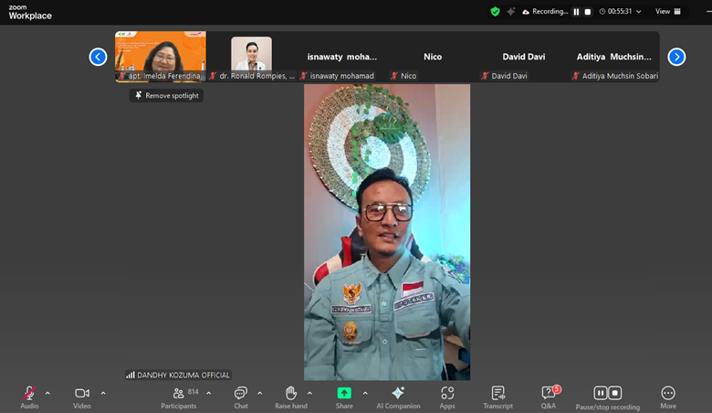Open the Transcript icon
The height and width of the screenshot is (413, 712).
click(x=498, y=393)
